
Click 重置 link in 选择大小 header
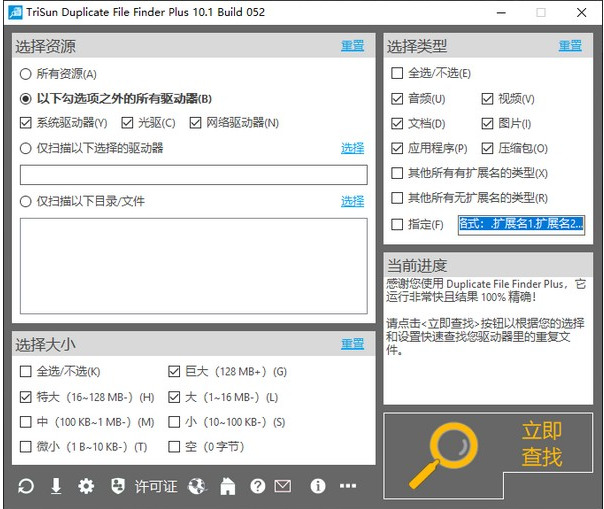(x=352, y=344)
